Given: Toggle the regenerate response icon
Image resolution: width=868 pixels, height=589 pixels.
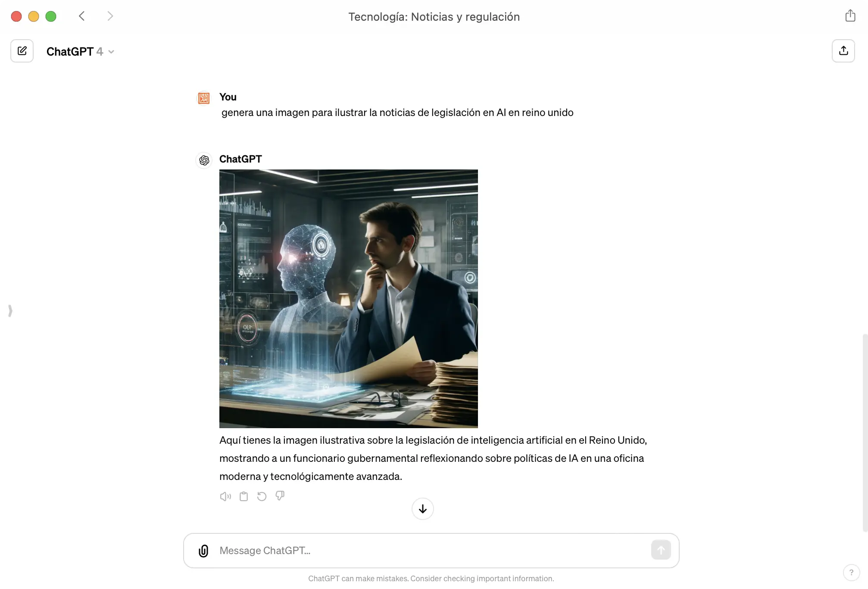Looking at the screenshot, I should point(262,496).
